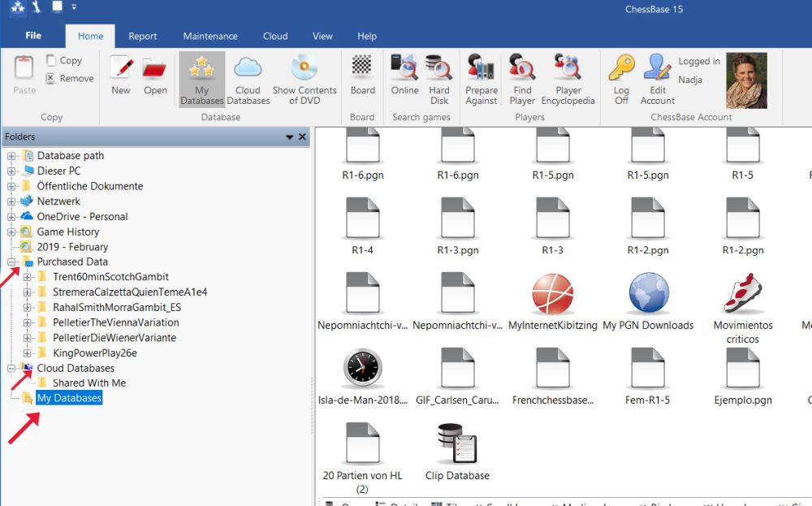Switch to the Cloud ribbon tab
Screen dimensions: 812x506
point(275,37)
